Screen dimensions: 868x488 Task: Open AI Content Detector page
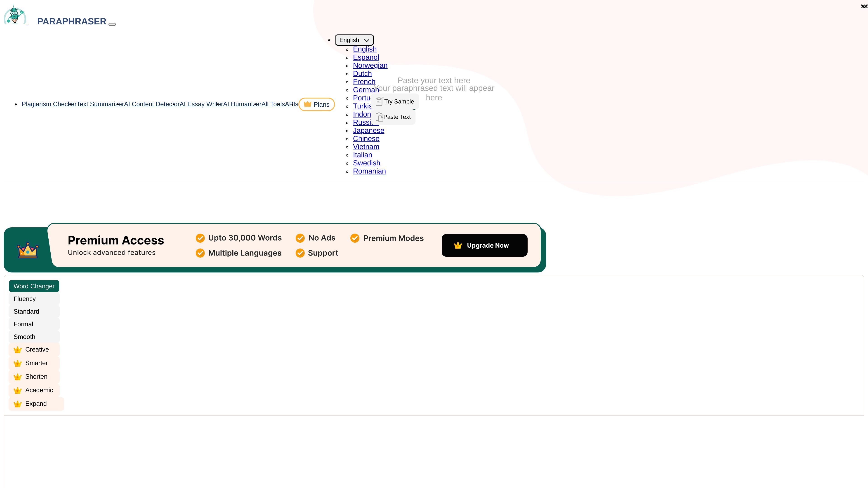click(x=152, y=104)
